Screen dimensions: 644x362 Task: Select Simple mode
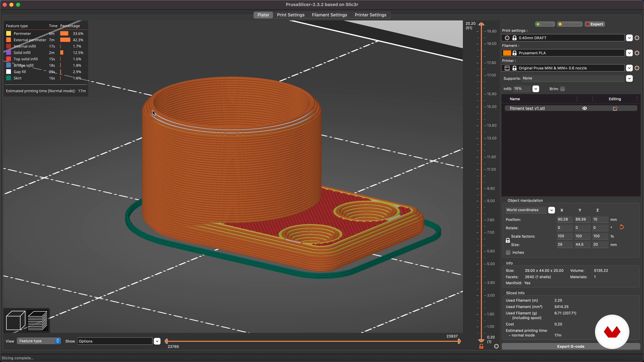coord(545,24)
